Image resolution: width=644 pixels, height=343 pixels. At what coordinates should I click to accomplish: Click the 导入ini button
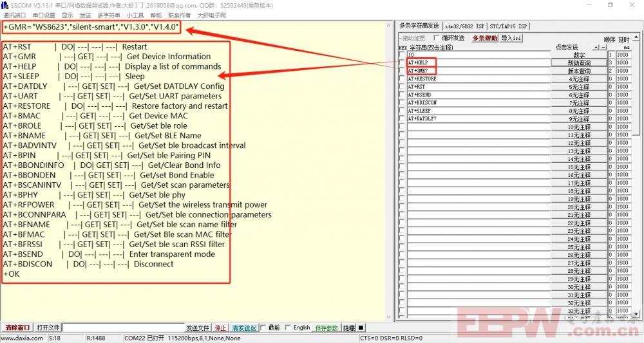[511, 38]
